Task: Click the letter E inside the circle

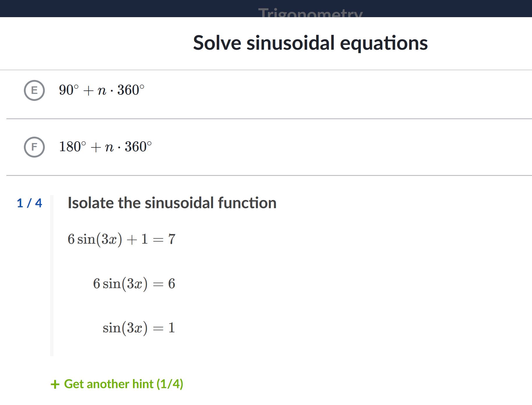Action: (x=34, y=90)
